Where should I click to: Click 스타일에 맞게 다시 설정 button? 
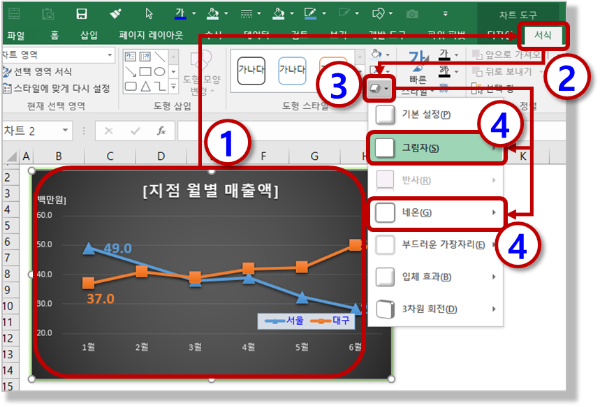[x=57, y=88]
